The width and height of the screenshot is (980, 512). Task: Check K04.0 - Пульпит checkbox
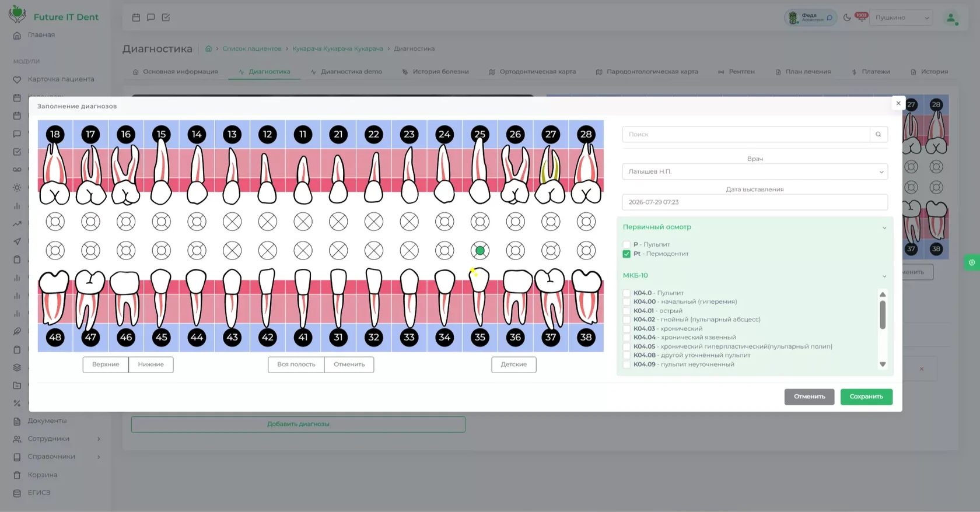626,293
